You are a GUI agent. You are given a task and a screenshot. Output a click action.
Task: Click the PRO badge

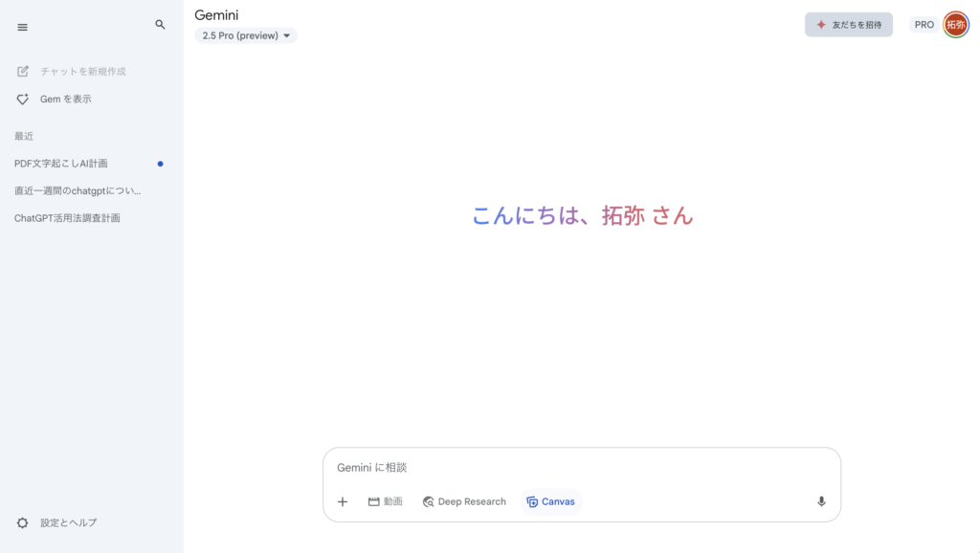[x=924, y=25]
